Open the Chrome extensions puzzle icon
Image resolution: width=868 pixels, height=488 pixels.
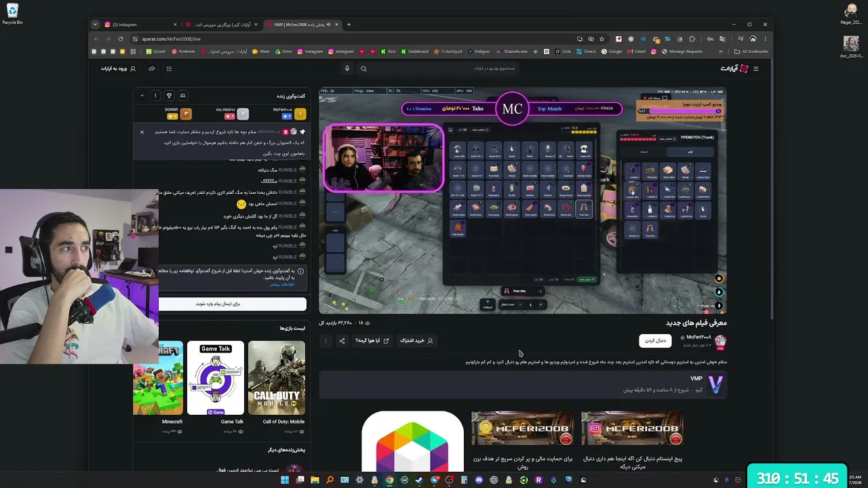pos(692,39)
